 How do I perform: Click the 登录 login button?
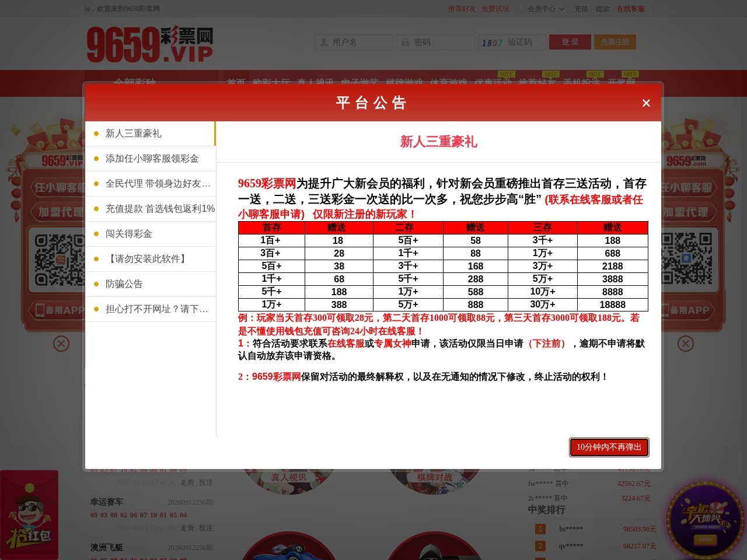click(570, 42)
